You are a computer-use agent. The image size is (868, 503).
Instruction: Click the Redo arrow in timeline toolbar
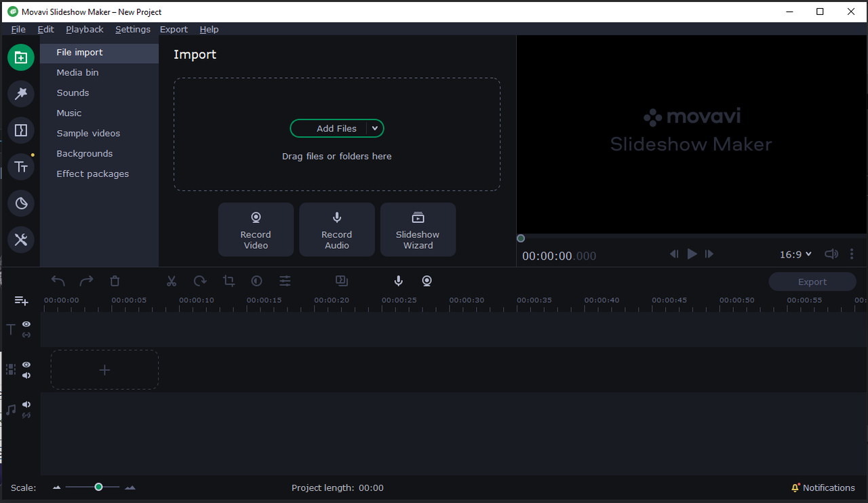click(87, 281)
